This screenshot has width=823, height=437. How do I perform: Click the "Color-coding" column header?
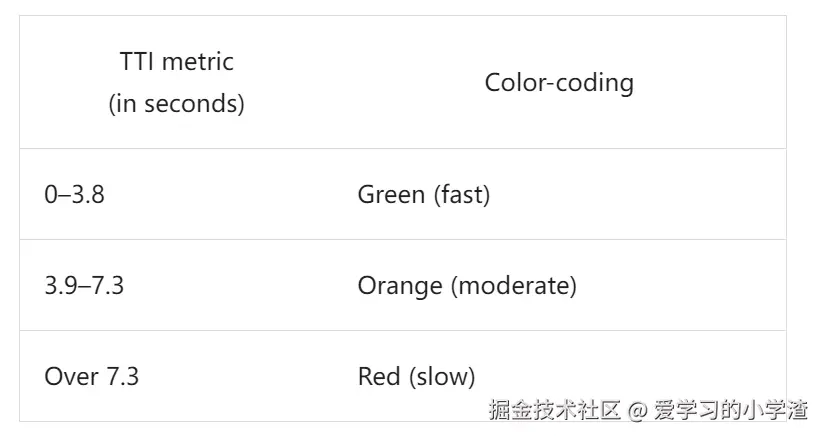tap(559, 82)
